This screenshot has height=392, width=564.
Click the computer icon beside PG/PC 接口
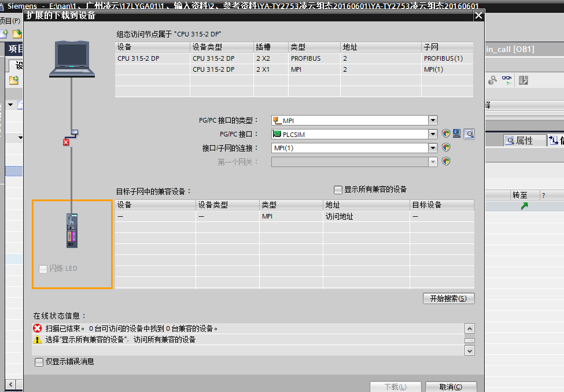457,134
